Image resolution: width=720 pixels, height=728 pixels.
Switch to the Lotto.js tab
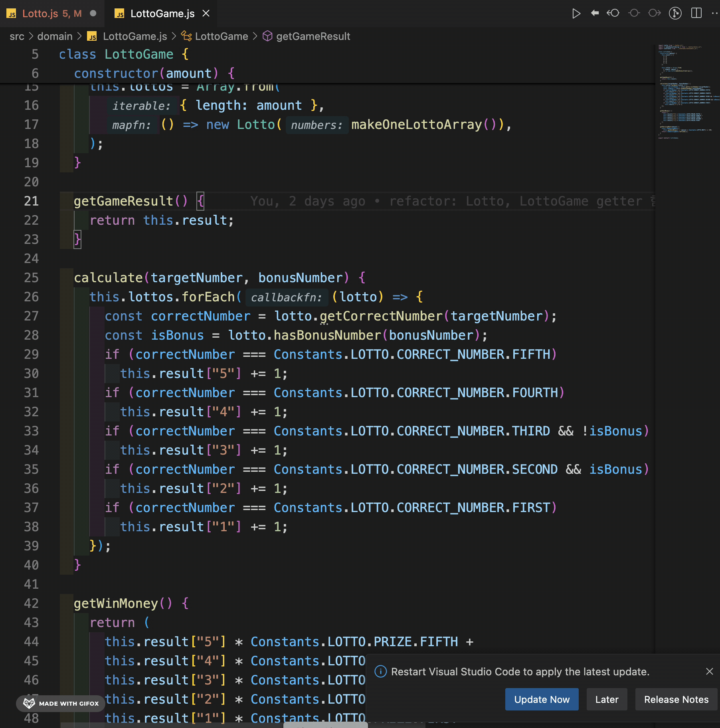tap(52, 13)
